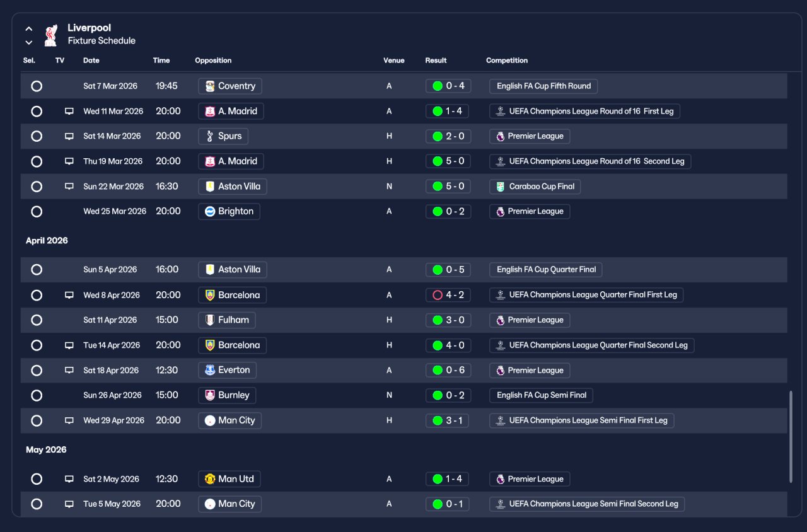The width and height of the screenshot is (807, 532).
Task: Click Carabao Cup logo icon
Action: (500, 187)
